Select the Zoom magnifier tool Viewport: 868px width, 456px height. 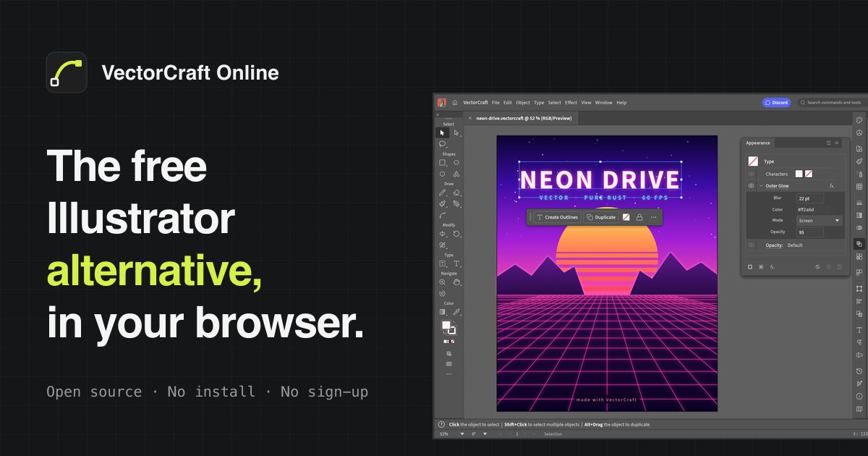(x=443, y=282)
